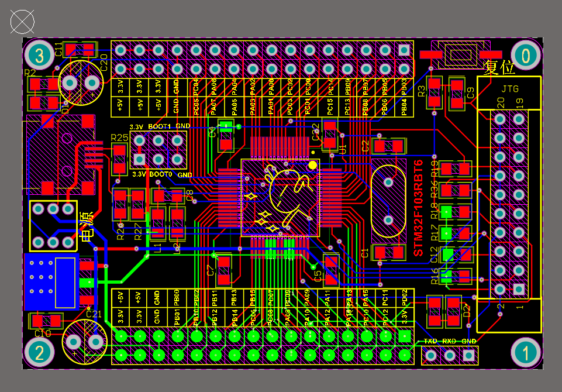
Task: Select the JTG connector label
Action: 510,88
